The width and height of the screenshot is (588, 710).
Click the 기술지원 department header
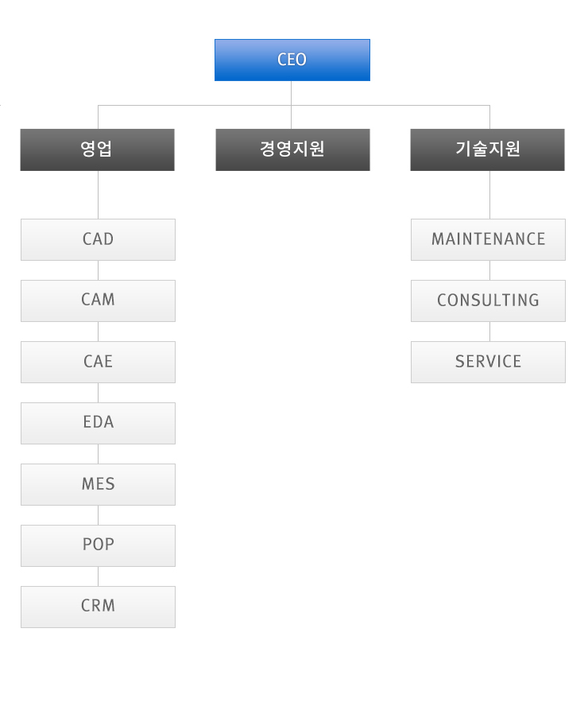tap(487, 149)
